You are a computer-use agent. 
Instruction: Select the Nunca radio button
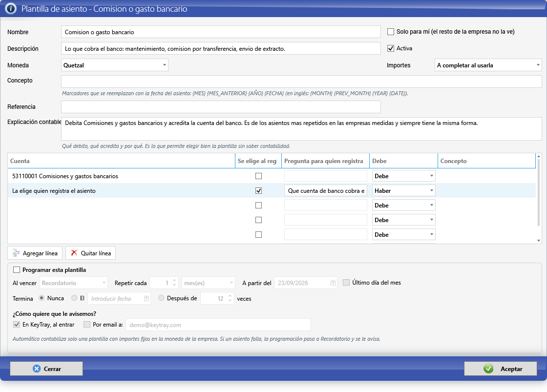tap(42, 298)
